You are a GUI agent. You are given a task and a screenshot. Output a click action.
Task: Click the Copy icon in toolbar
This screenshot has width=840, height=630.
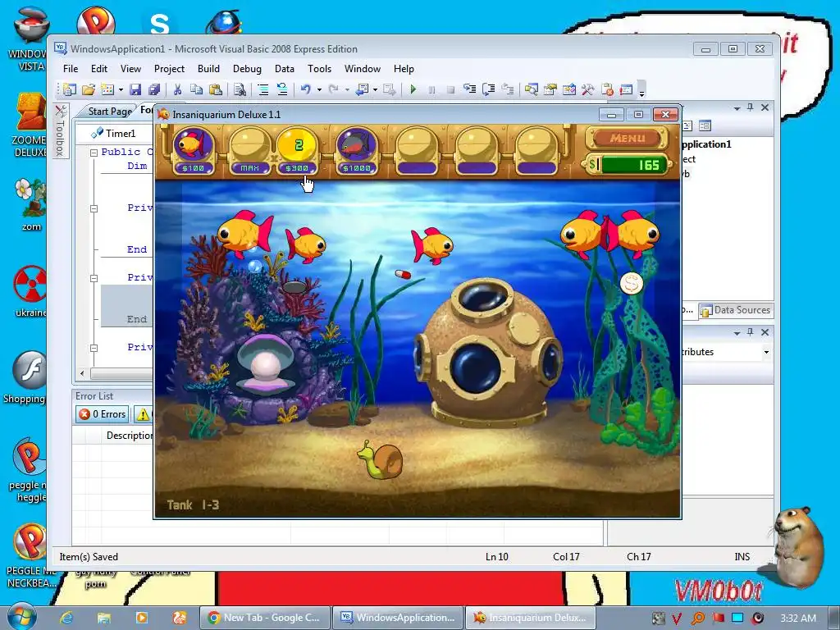pos(196,89)
